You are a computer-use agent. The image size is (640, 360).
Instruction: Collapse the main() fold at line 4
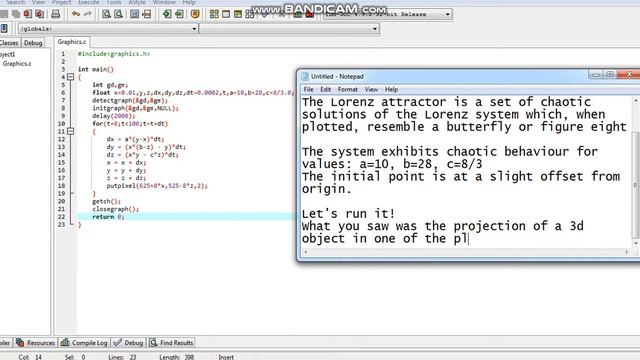point(70,77)
